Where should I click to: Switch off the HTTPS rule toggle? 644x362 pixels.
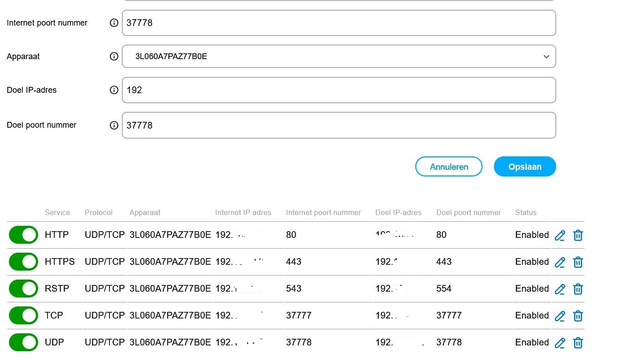(x=23, y=262)
